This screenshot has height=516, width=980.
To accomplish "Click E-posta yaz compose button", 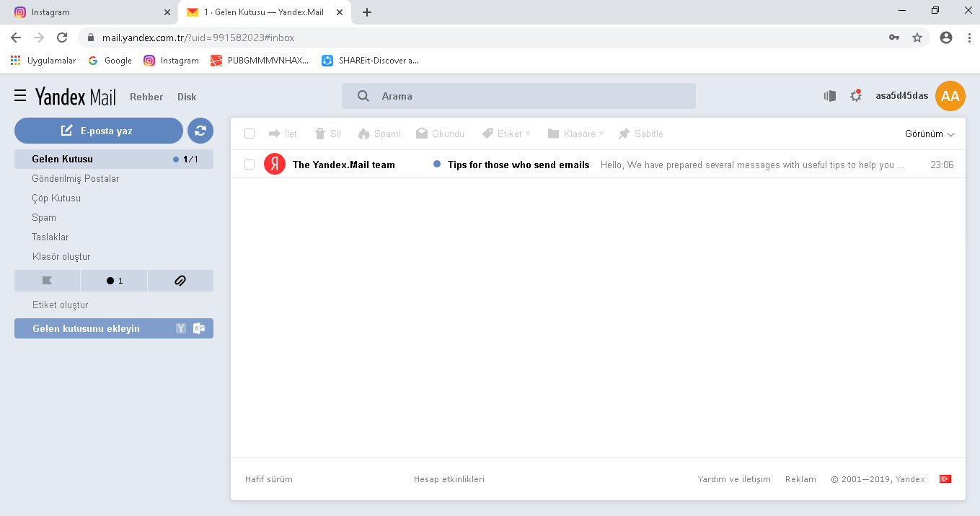I will [x=99, y=131].
